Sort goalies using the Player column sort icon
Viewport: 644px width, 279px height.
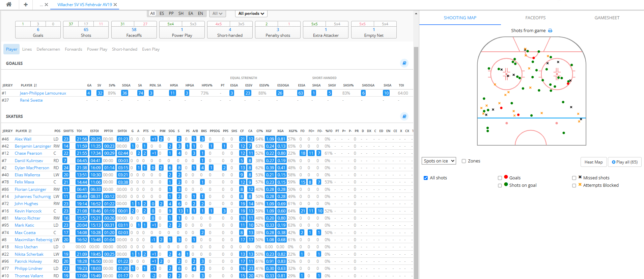pos(35,85)
